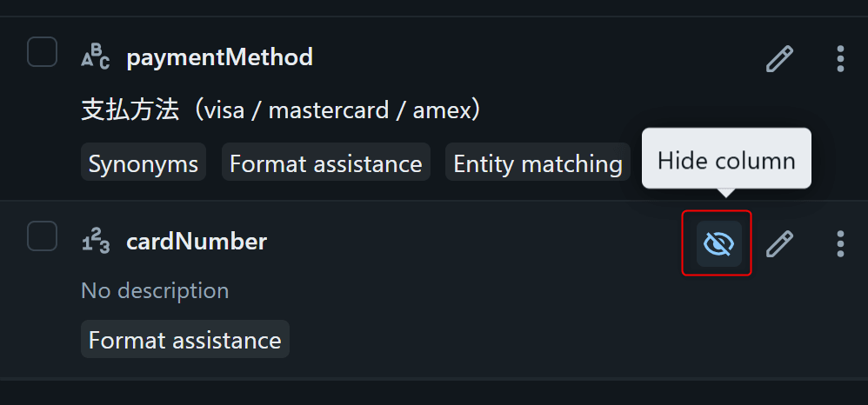Click the text type icon beside paymentMethod
The height and width of the screenshot is (405, 868).
click(x=95, y=57)
